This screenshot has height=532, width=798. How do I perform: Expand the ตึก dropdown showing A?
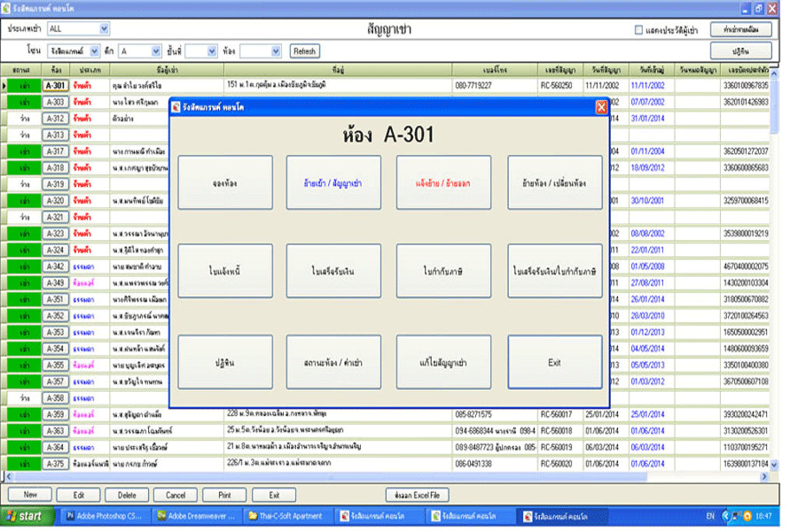(x=156, y=51)
